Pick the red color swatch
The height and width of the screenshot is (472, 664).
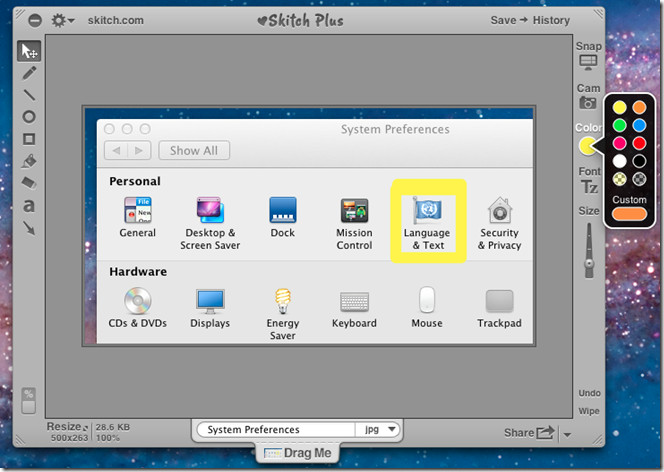639,143
